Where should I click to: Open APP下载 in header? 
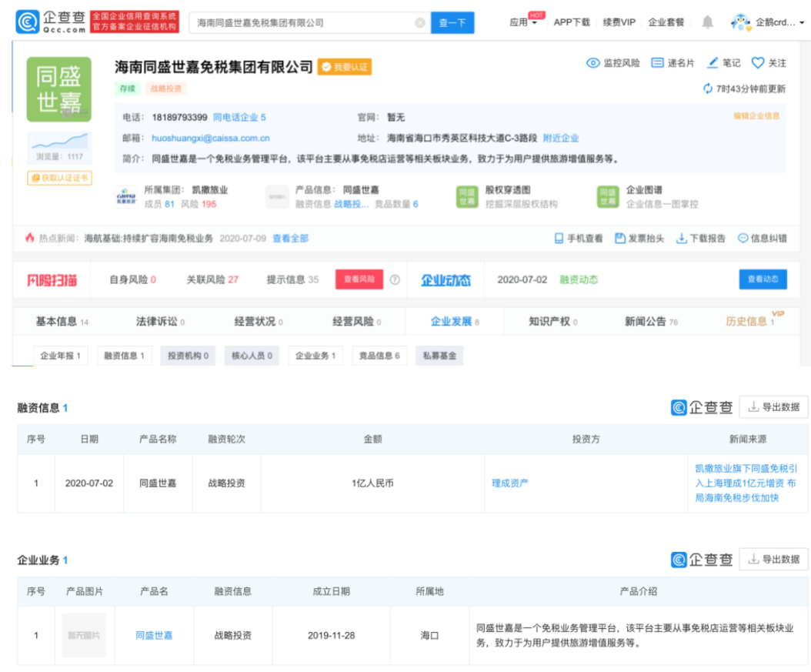tap(572, 22)
